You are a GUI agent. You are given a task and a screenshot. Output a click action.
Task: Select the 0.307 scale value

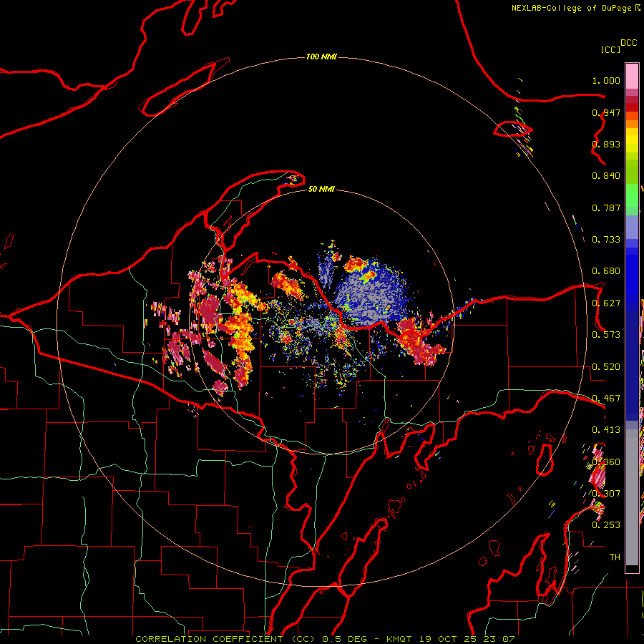606,493
